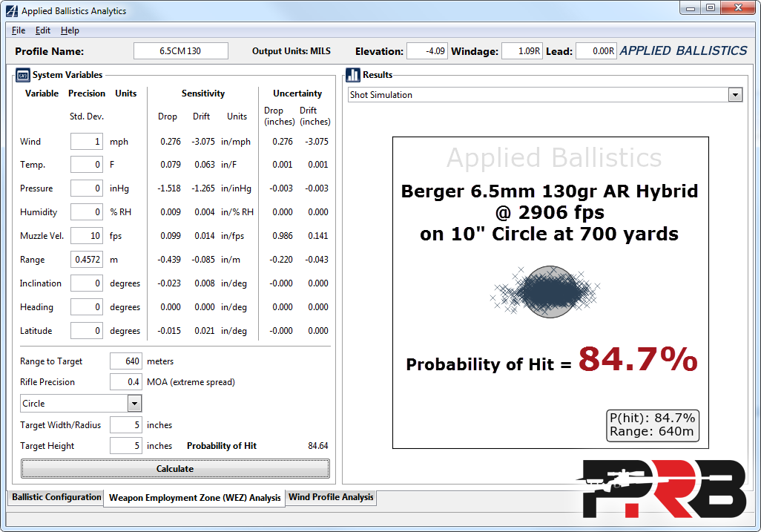Click the Sensitivity column header
Screen dimensions: 761x532
click(x=203, y=93)
